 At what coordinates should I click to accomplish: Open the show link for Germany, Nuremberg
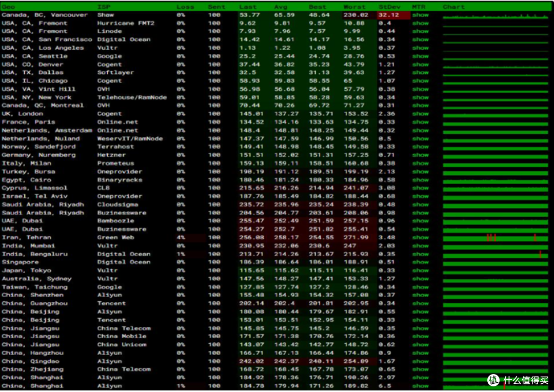click(x=421, y=155)
